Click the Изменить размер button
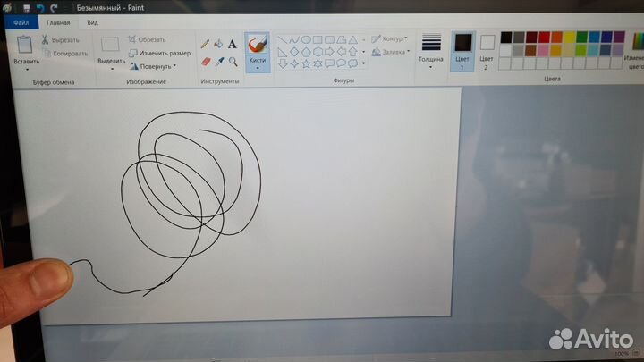Screen dimensions: 644x362 [161, 53]
